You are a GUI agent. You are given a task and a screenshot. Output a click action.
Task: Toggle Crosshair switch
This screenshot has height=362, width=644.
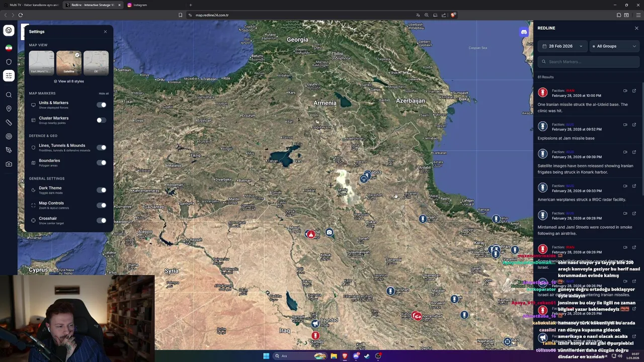pyautogui.click(x=101, y=220)
